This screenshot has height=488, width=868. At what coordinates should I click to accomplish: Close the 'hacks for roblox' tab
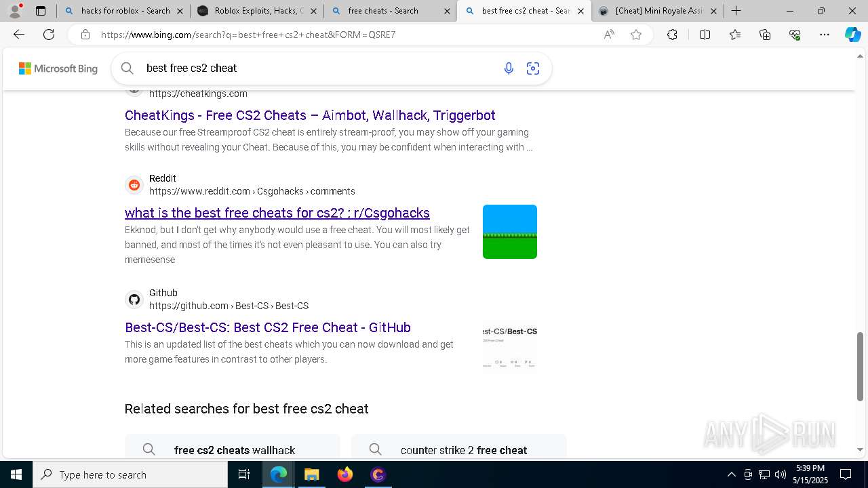click(179, 11)
